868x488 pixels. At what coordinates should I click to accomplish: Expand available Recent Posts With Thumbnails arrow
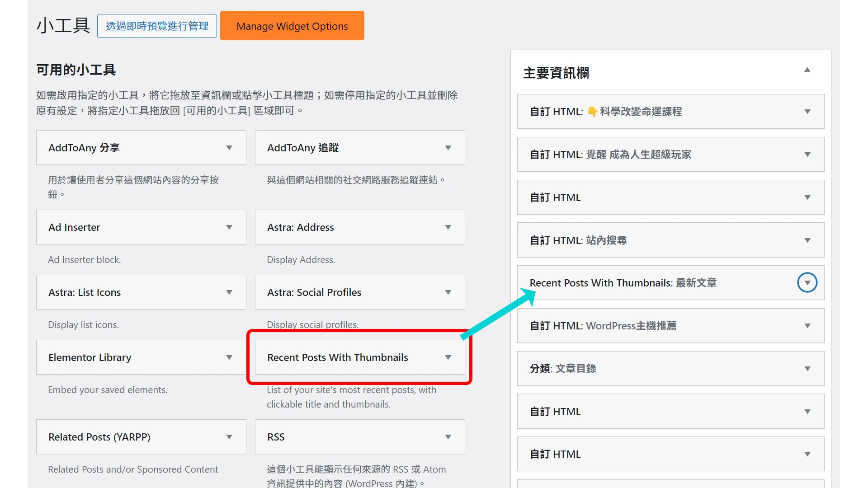click(x=448, y=357)
